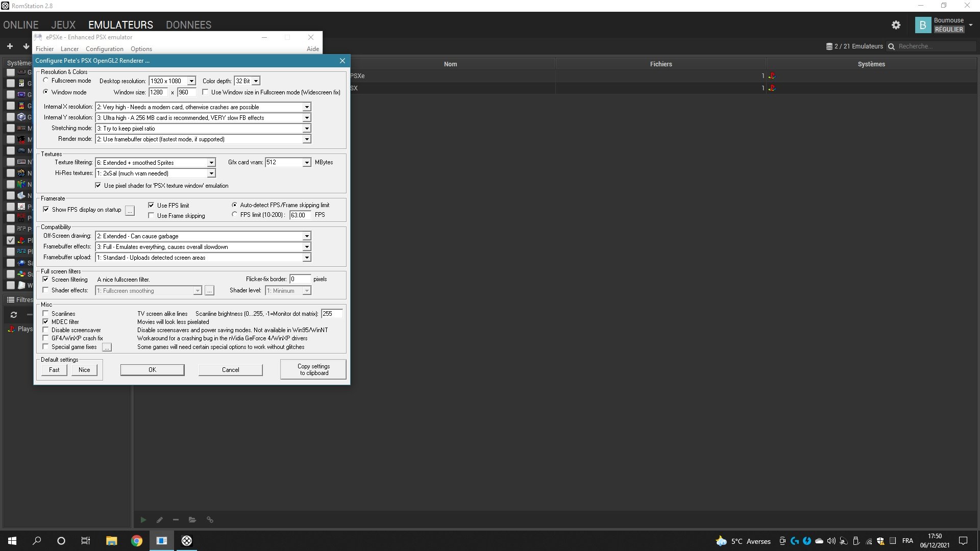Open the Gfx card vram dropdown

click(x=306, y=163)
